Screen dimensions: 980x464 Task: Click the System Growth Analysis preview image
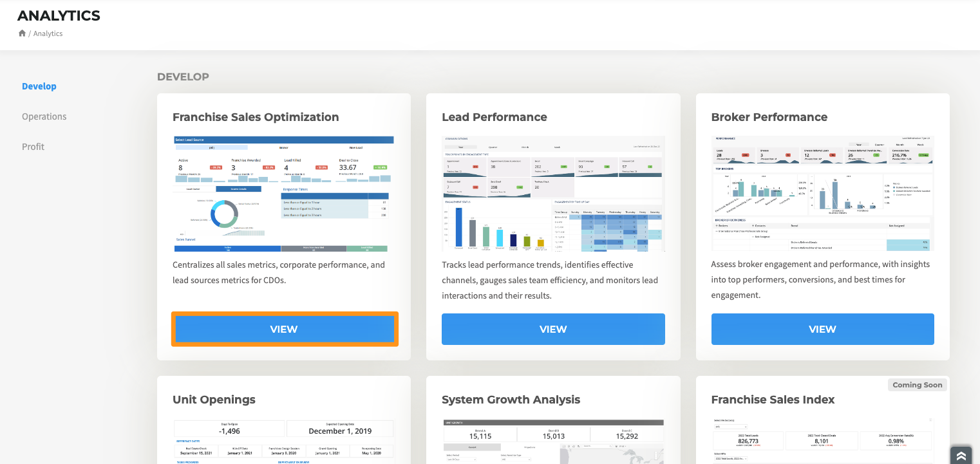pos(553,441)
